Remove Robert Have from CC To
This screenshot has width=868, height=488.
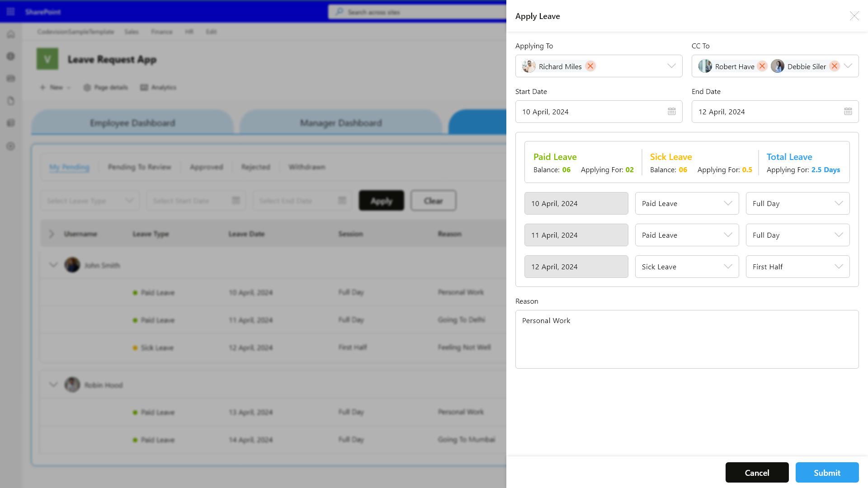(x=762, y=66)
